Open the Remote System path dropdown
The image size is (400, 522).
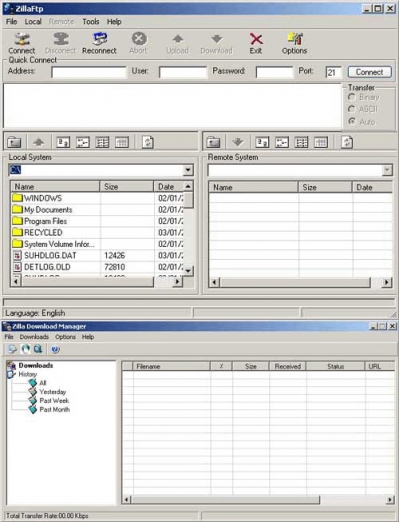coord(387,170)
